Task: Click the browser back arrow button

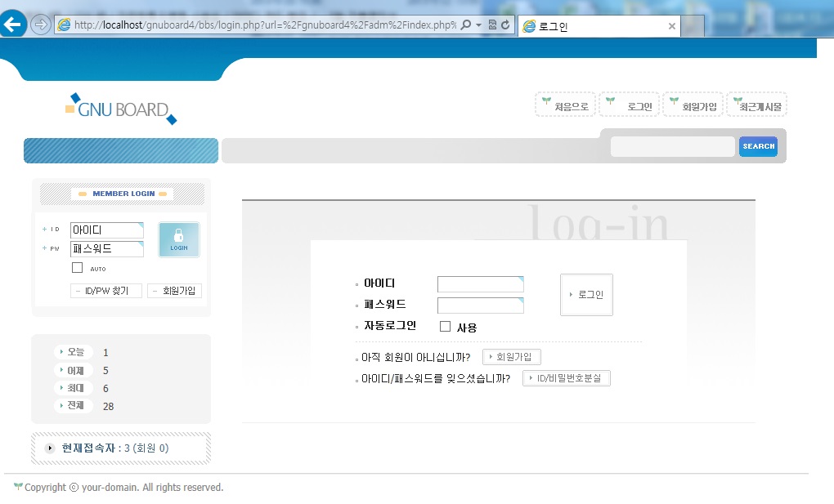Action: [14, 24]
